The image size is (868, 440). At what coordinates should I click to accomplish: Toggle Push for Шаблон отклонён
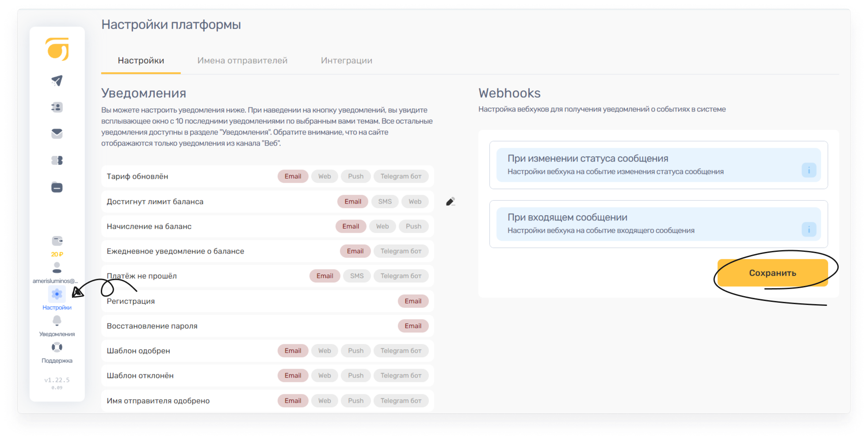click(x=356, y=375)
